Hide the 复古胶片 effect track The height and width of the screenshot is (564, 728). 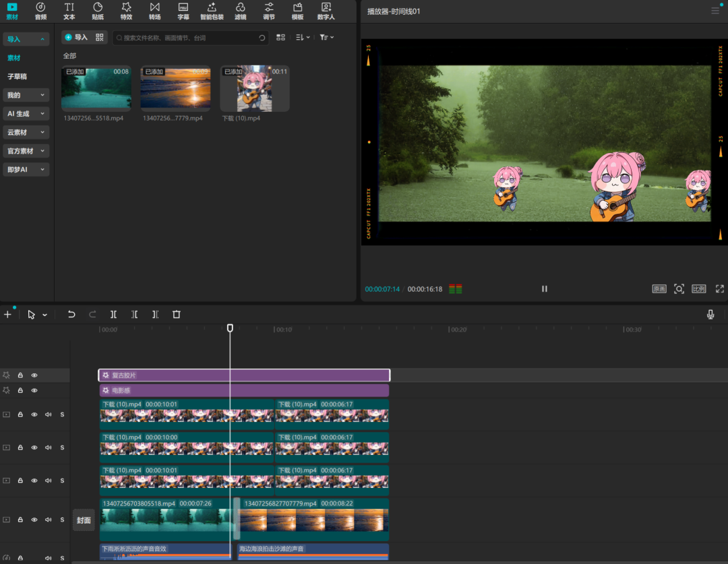[x=34, y=375]
